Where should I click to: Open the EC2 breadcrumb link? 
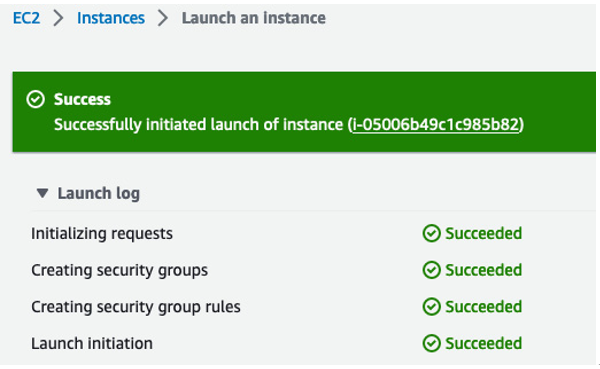pos(26,18)
